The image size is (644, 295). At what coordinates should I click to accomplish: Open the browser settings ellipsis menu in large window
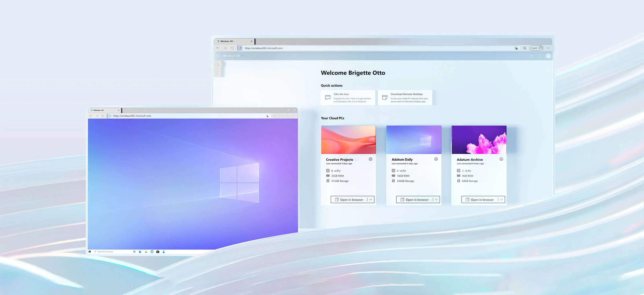click(548, 48)
